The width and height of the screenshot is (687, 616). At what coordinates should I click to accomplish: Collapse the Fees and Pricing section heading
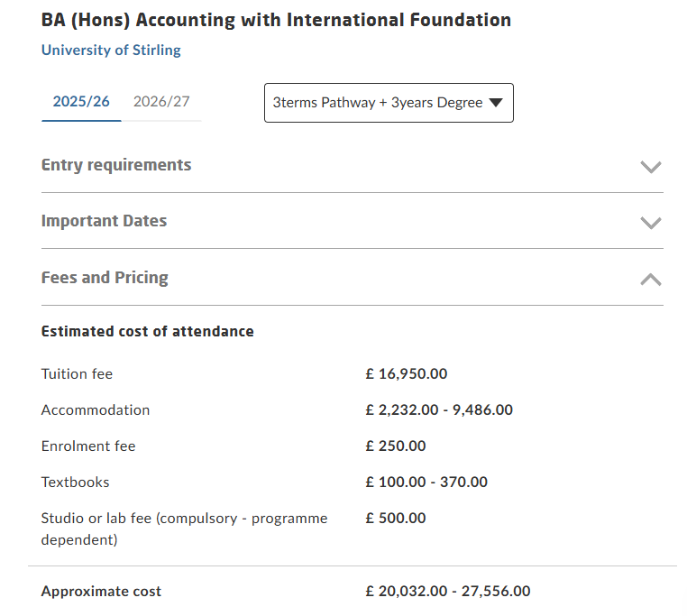coord(105,278)
